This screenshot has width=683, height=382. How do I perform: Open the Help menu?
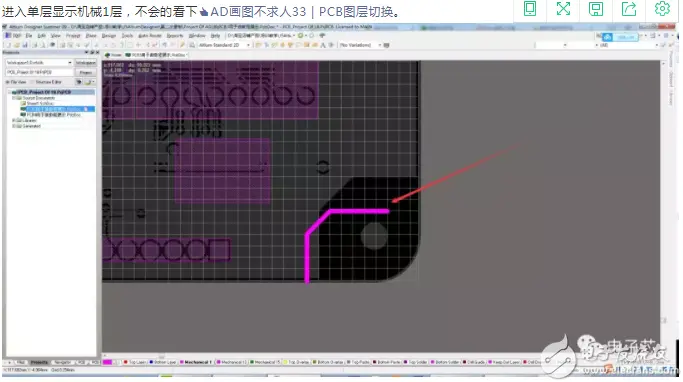point(215,36)
